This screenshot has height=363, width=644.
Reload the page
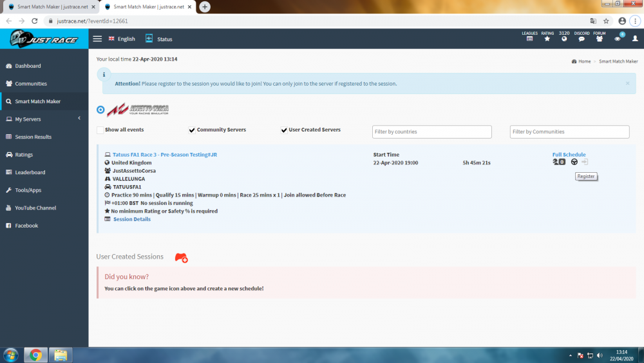point(35,21)
